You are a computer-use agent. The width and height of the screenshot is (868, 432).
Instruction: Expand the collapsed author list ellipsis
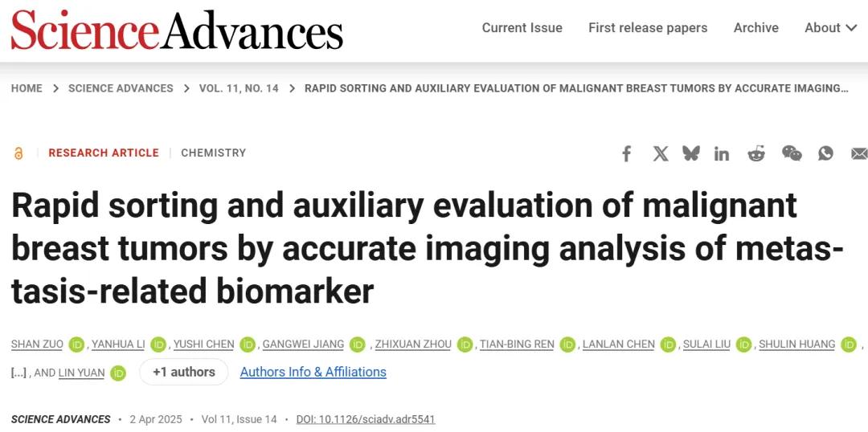coord(18,373)
